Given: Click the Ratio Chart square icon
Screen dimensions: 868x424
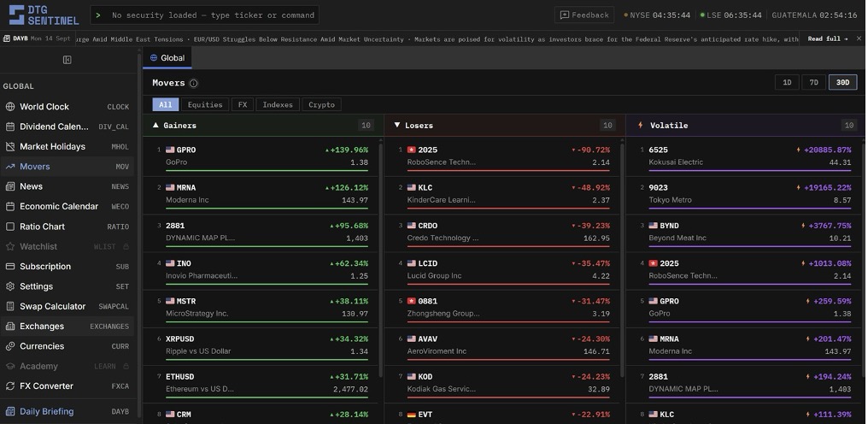Looking at the screenshot, I should 10,227.
